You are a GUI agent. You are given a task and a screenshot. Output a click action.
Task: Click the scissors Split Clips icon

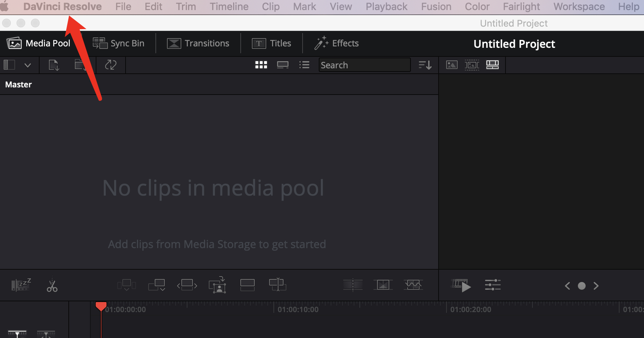pyautogui.click(x=52, y=286)
